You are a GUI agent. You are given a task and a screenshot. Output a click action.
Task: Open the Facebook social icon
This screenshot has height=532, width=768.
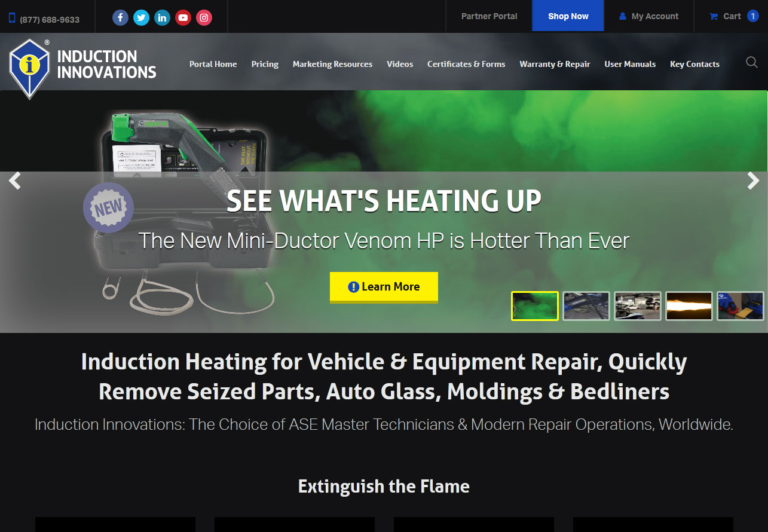click(120, 18)
